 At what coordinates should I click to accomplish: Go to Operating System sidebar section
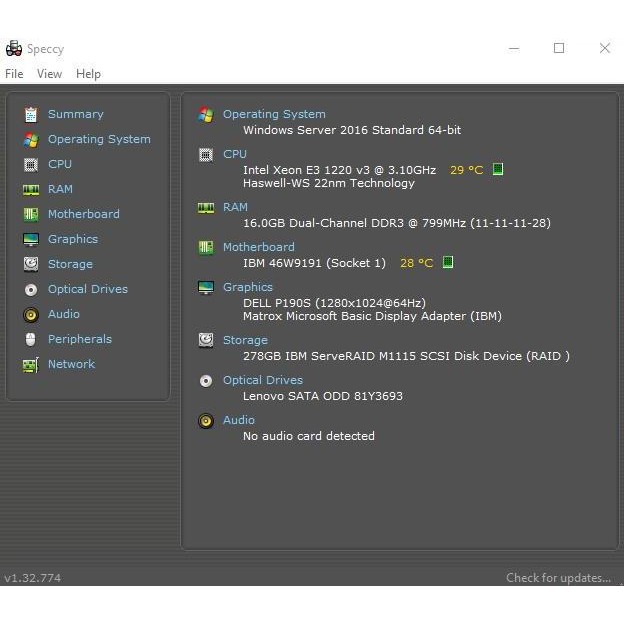point(99,139)
